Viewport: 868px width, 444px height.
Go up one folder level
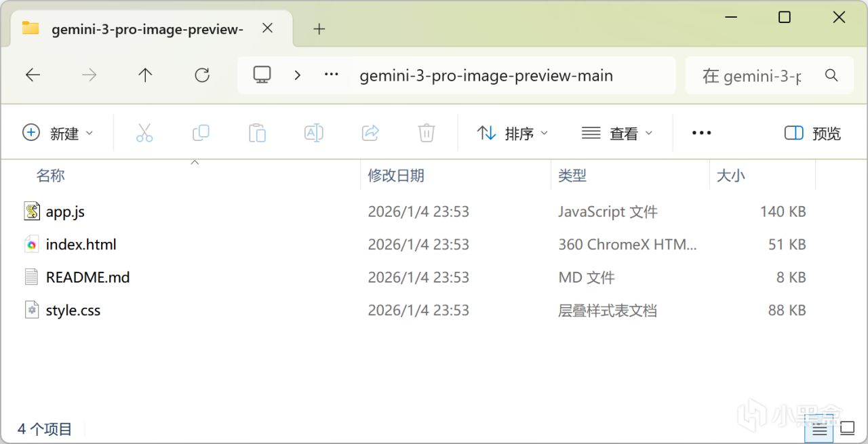145,75
